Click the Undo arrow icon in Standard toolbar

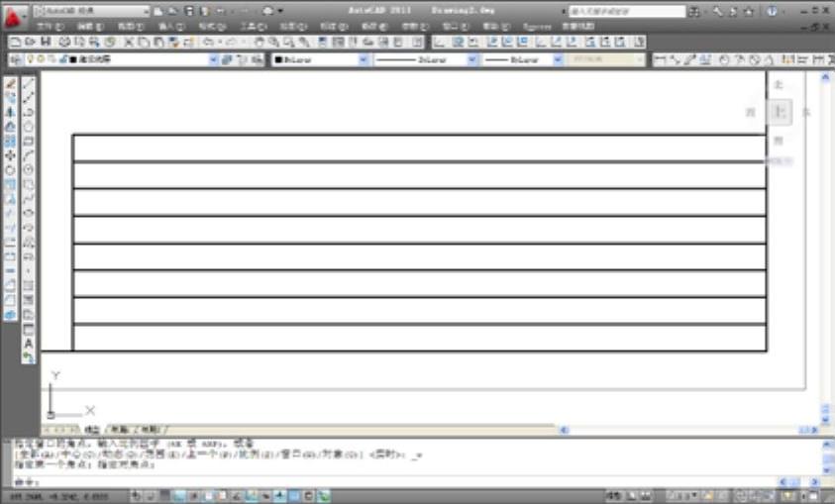[x=208, y=42]
